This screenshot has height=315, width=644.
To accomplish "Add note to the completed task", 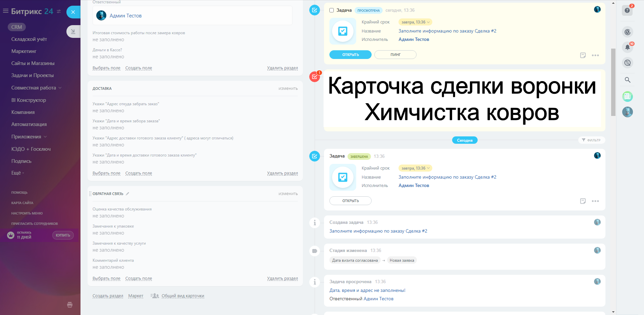I will click(583, 201).
